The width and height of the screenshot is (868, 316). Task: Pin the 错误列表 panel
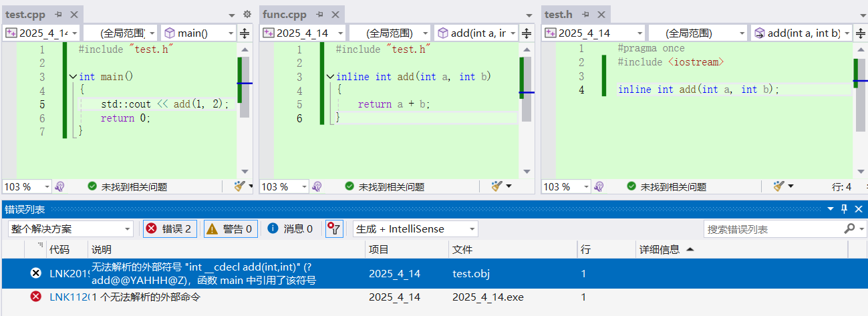coord(844,209)
